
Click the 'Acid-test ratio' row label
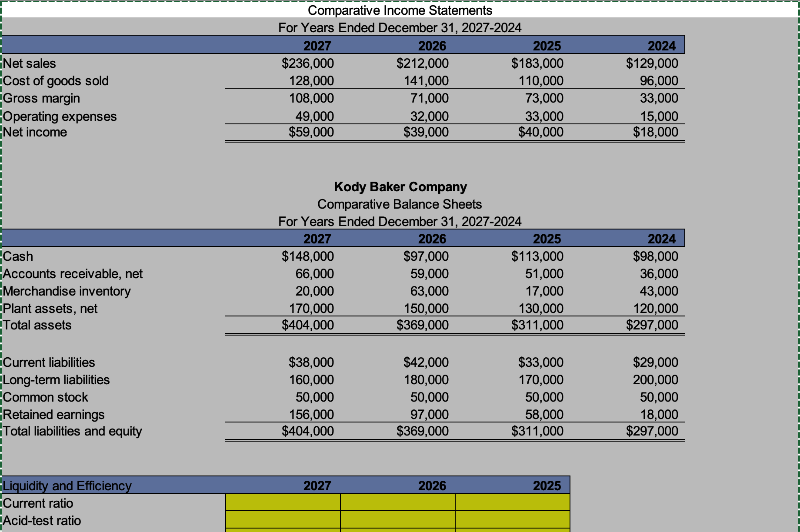[x=42, y=521]
